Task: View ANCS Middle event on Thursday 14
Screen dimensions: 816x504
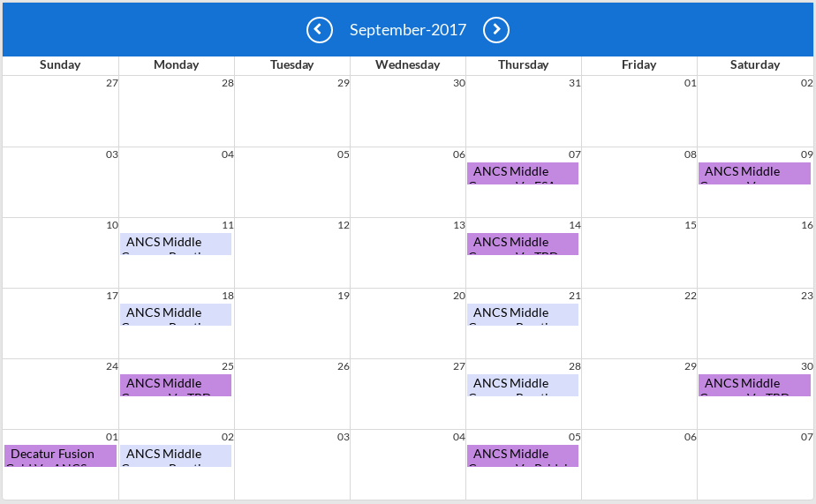Action: coord(523,244)
